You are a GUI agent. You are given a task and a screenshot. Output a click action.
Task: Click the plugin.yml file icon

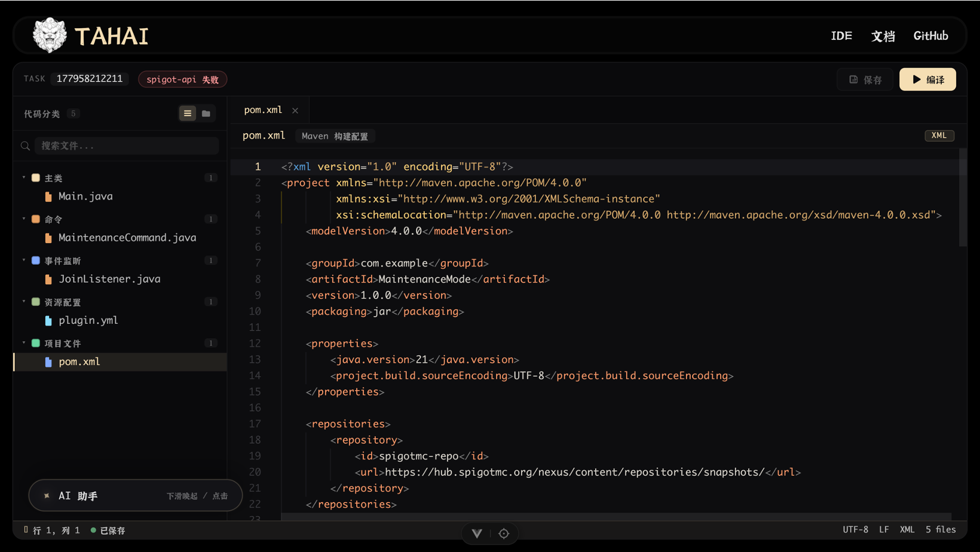[48, 321]
